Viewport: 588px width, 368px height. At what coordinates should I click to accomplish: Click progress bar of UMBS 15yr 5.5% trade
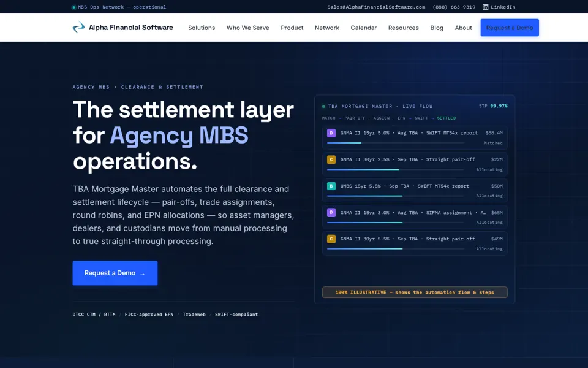point(396,196)
